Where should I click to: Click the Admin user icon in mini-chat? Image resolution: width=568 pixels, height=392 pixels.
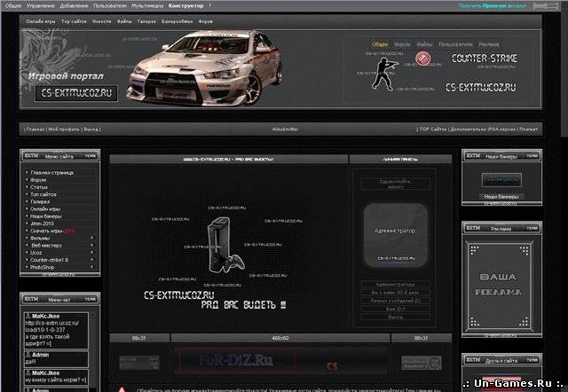(x=27, y=354)
